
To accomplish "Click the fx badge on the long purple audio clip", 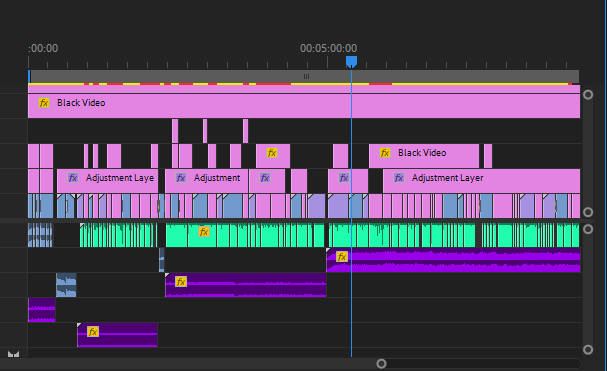I will click(x=341, y=257).
